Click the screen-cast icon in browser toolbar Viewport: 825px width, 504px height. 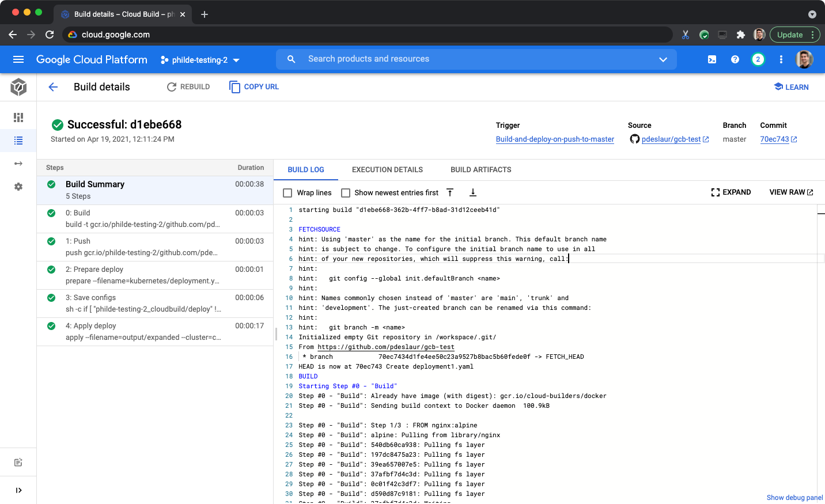pos(722,35)
